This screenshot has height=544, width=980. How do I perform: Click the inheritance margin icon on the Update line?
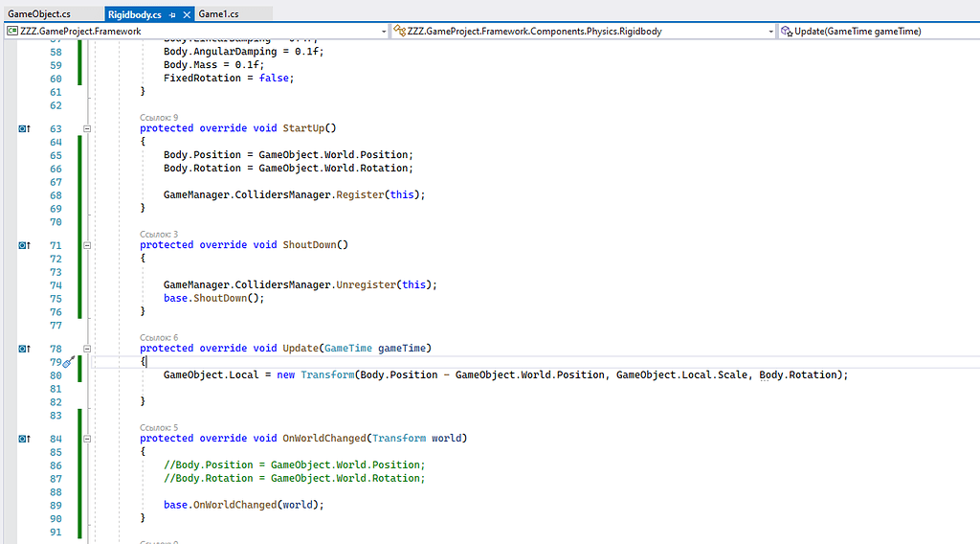pyautogui.click(x=25, y=349)
